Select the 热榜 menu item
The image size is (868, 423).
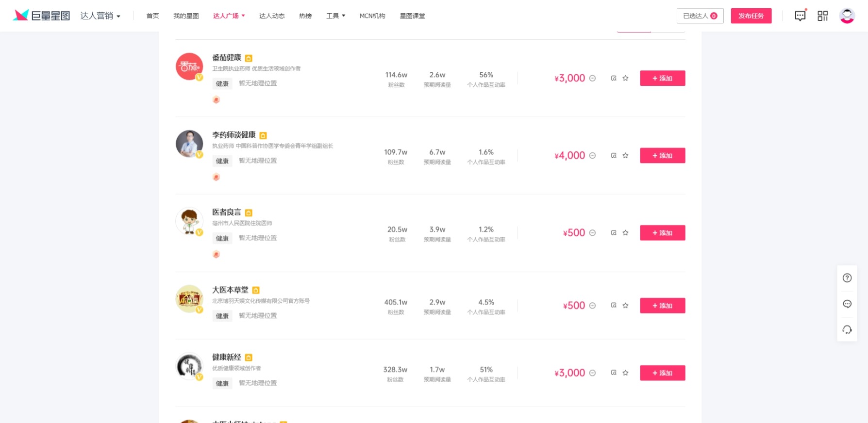coord(305,16)
